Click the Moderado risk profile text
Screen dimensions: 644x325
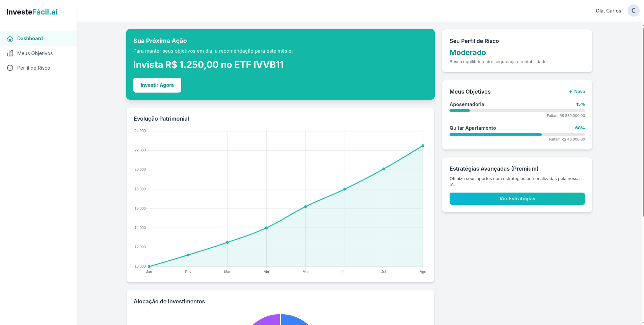pyautogui.click(x=467, y=53)
